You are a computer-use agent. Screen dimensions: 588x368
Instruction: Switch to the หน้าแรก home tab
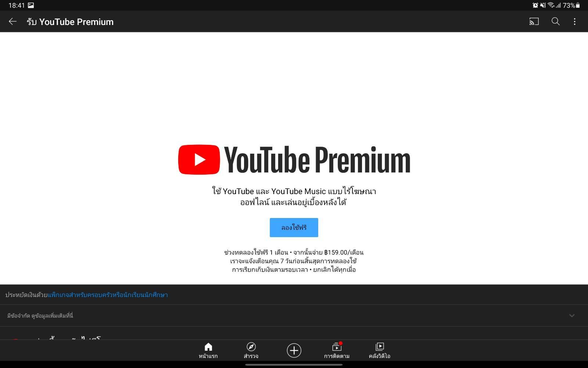(208, 351)
